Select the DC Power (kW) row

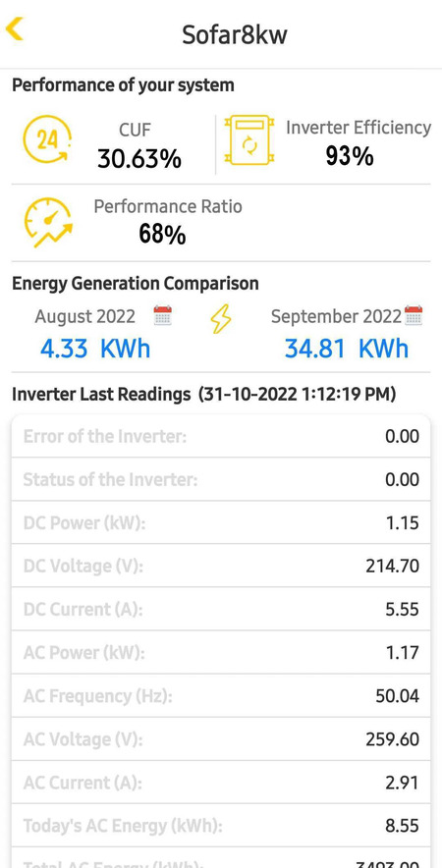pos(220,522)
